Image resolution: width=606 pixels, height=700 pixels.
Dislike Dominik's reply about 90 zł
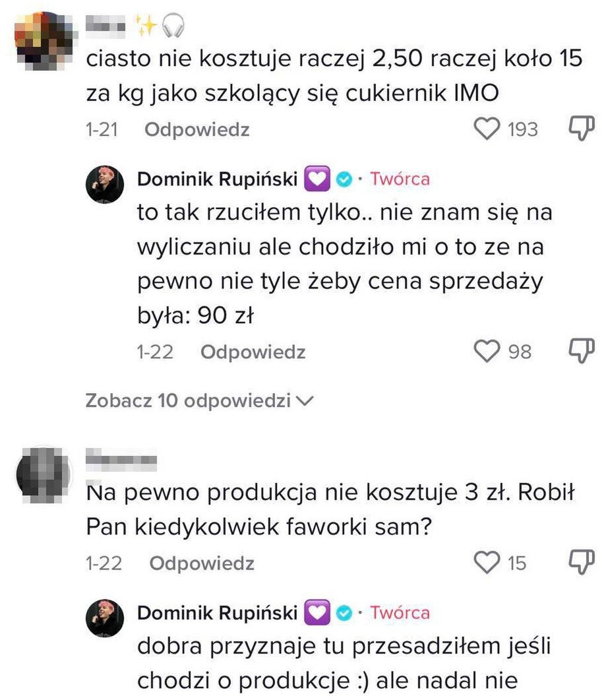[580, 352]
